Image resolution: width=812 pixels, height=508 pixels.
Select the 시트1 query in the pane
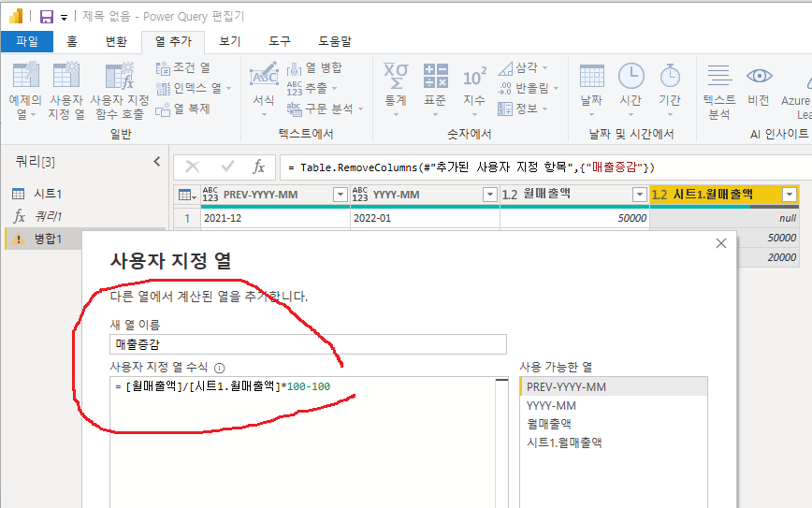[x=47, y=194]
